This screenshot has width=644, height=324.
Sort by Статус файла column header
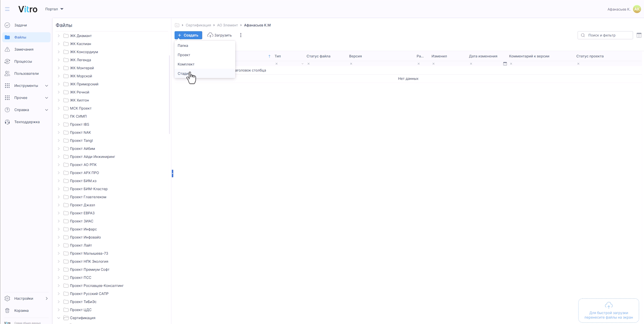[x=318, y=56]
